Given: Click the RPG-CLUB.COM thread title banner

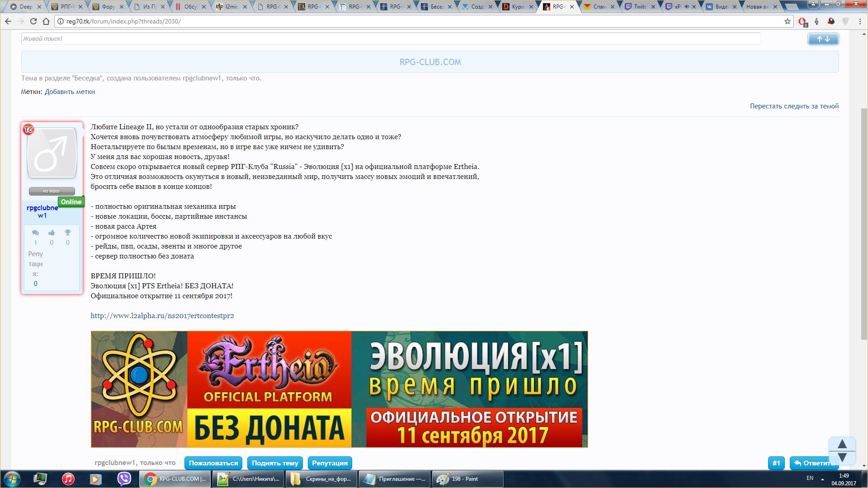Looking at the screenshot, I should pyautogui.click(x=430, y=62).
